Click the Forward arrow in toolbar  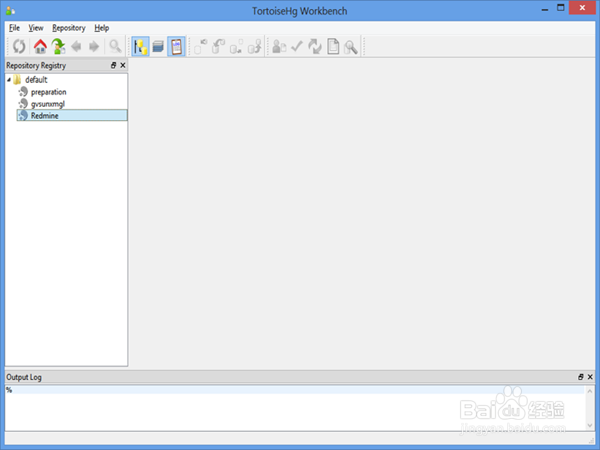[x=94, y=47]
